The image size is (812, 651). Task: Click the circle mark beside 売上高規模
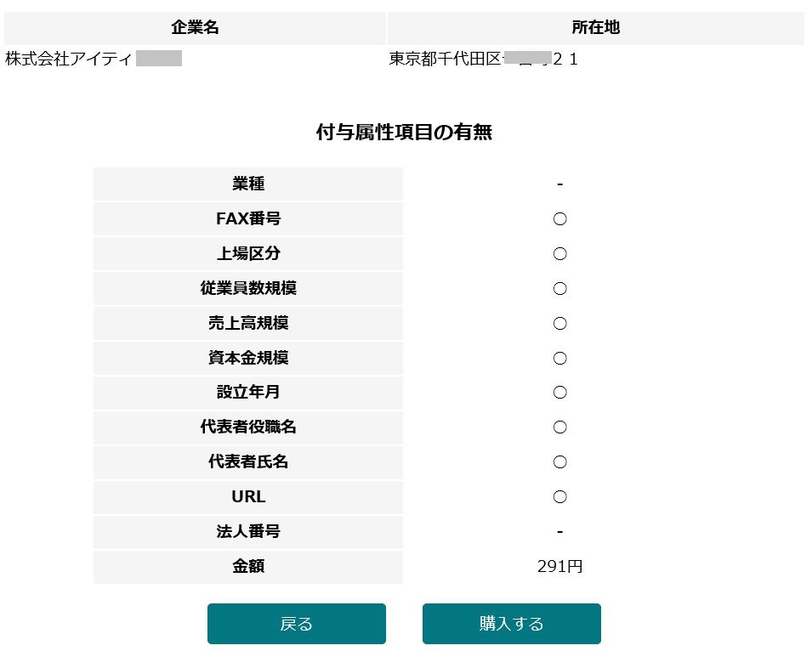pyautogui.click(x=559, y=324)
